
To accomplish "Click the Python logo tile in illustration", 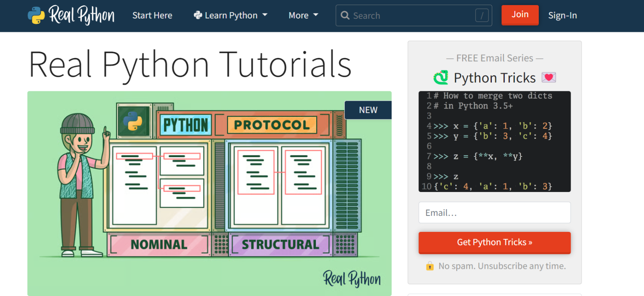I will point(133,121).
